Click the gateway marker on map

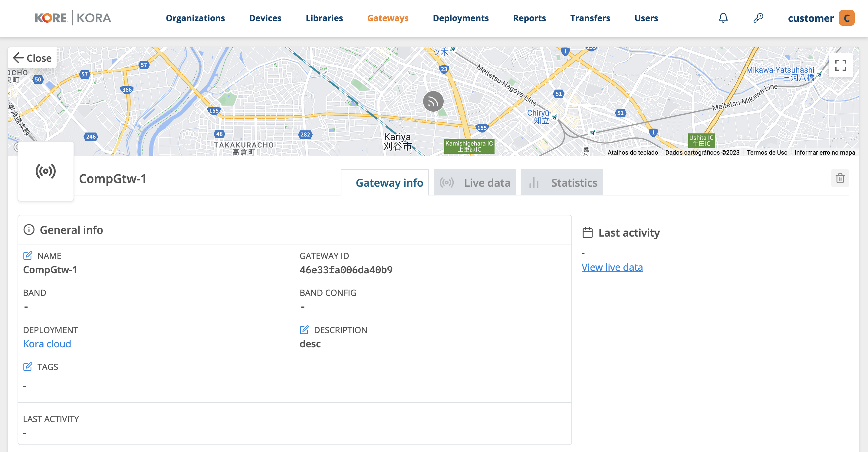pyautogui.click(x=433, y=101)
